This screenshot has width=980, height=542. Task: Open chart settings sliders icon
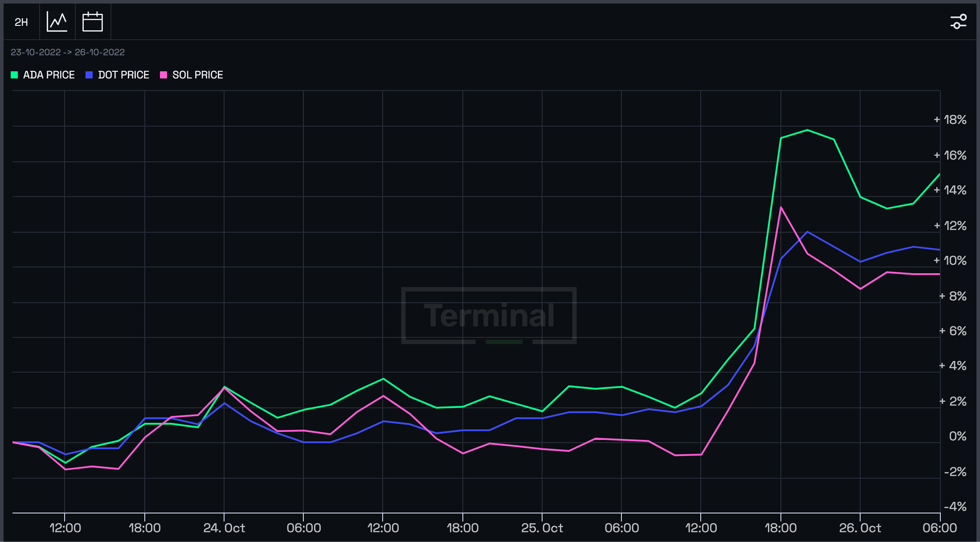tap(959, 21)
